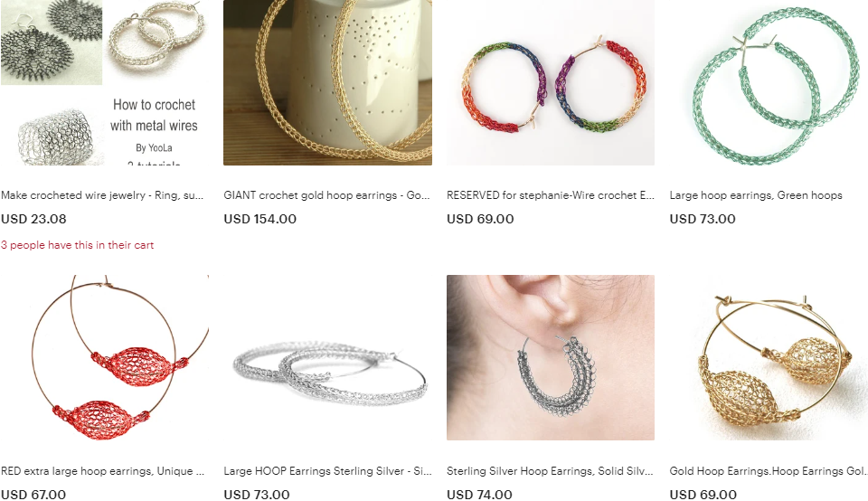The height and width of the screenshot is (501, 868).
Task: Open 'RESERVED for stephanie-Wire crochet' listing title
Action: (x=551, y=195)
